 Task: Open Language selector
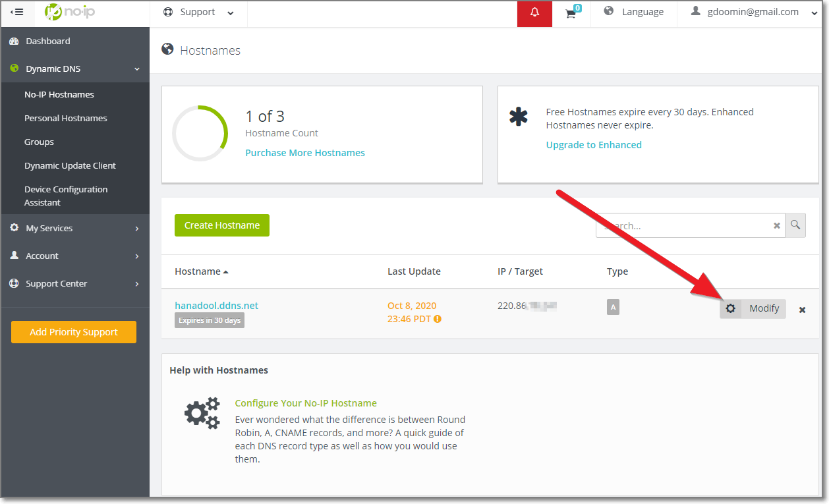click(633, 13)
